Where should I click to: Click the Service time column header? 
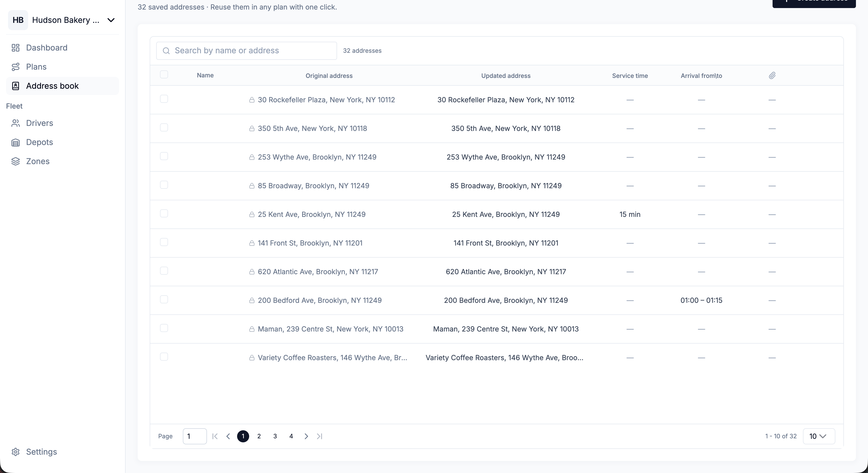(x=630, y=76)
